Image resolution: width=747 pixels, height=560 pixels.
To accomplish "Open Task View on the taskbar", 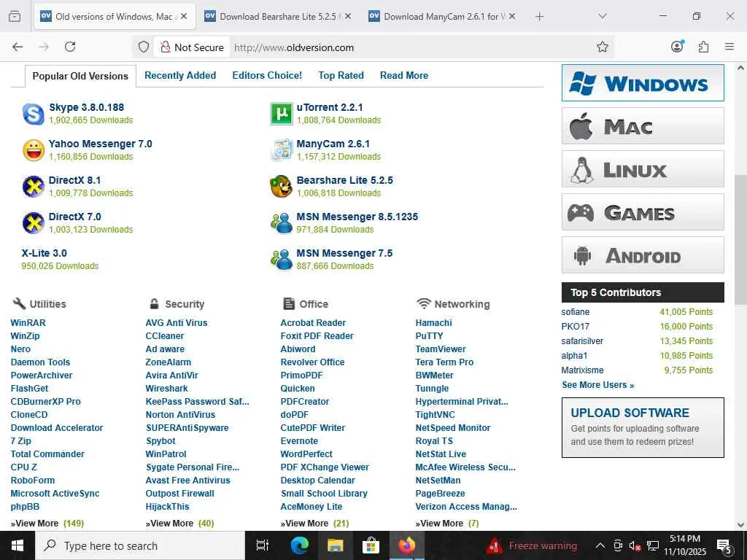I will pos(263,545).
